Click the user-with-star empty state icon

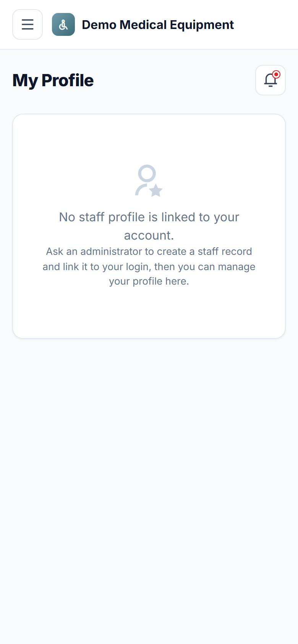click(x=149, y=180)
